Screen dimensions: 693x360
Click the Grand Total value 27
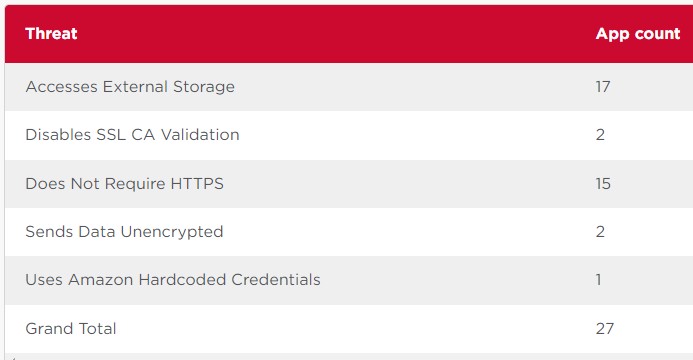tap(605, 329)
